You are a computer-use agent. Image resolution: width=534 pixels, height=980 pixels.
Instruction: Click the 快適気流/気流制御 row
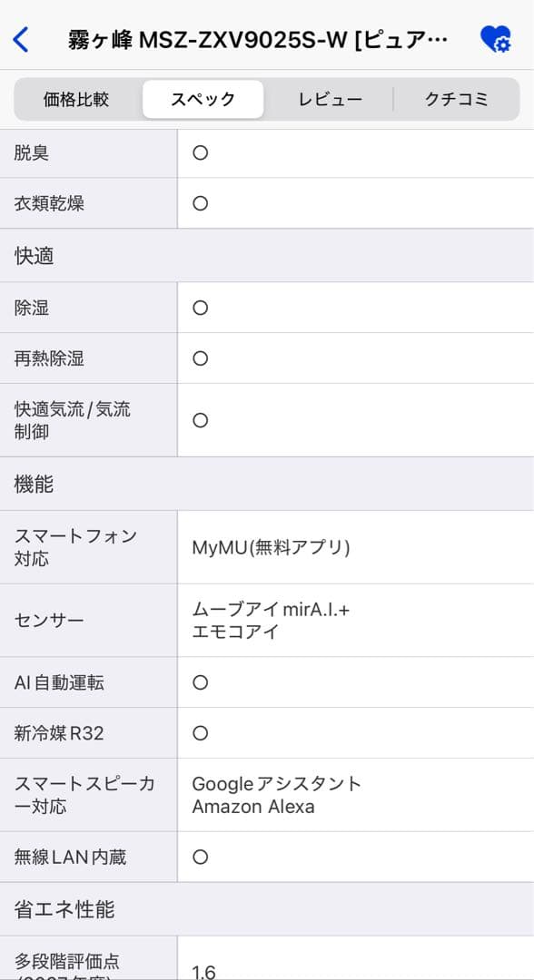coord(86,419)
